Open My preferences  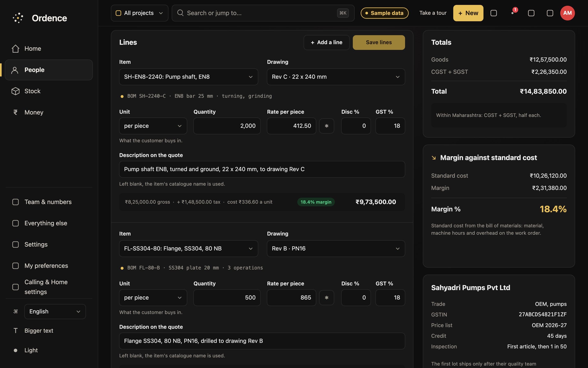(x=49, y=266)
